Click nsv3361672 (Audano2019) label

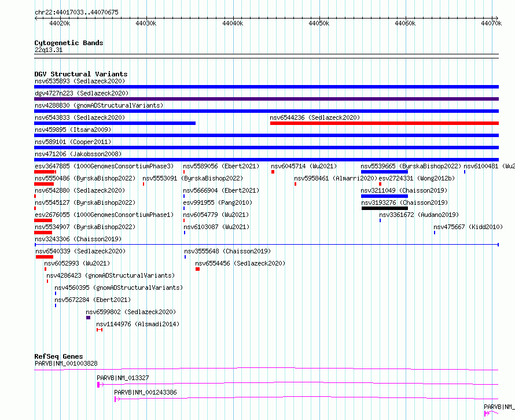tap(419, 215)
